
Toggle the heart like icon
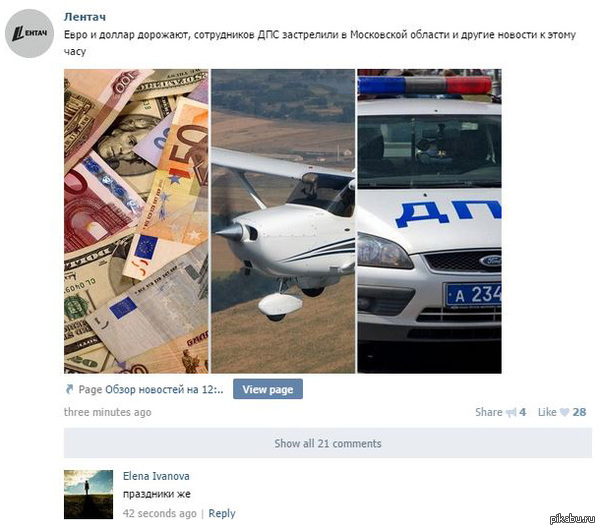click(x=564, y=412)
